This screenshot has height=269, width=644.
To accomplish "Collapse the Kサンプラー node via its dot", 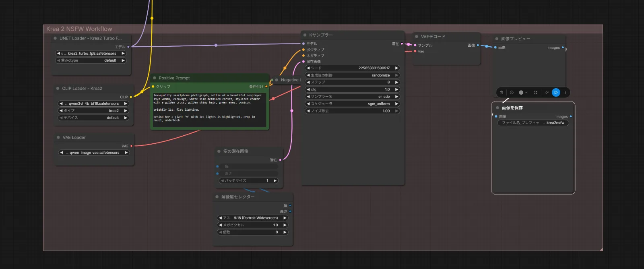I will pyautogui.click(x=305, y=35).
